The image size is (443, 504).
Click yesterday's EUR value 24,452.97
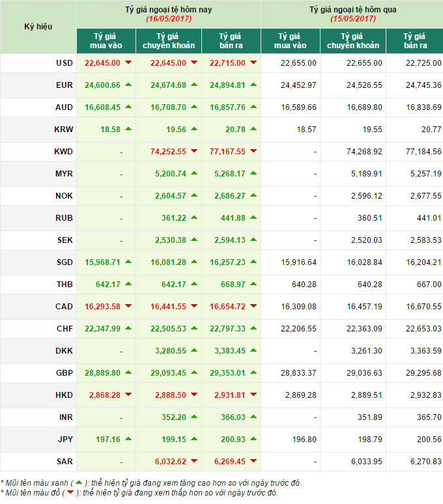pyautogui.click(x=298, y=85)
